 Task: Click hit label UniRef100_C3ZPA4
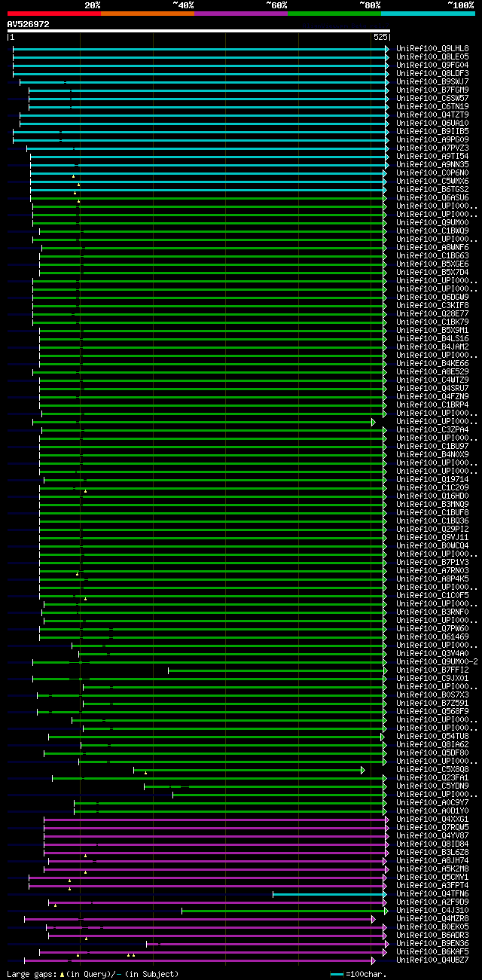[432, 430]
